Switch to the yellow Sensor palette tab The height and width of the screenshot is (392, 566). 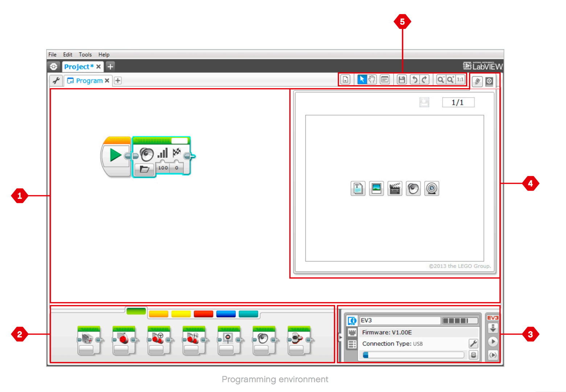pyautogui.click(x=181, y=314)
